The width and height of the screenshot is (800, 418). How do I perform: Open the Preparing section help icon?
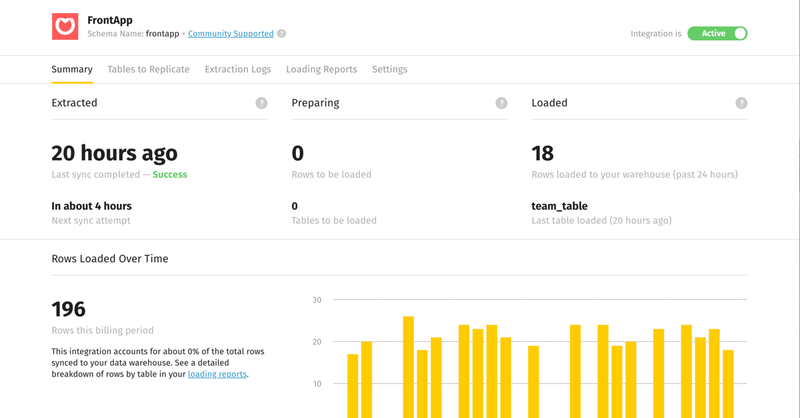pos(502,103)
